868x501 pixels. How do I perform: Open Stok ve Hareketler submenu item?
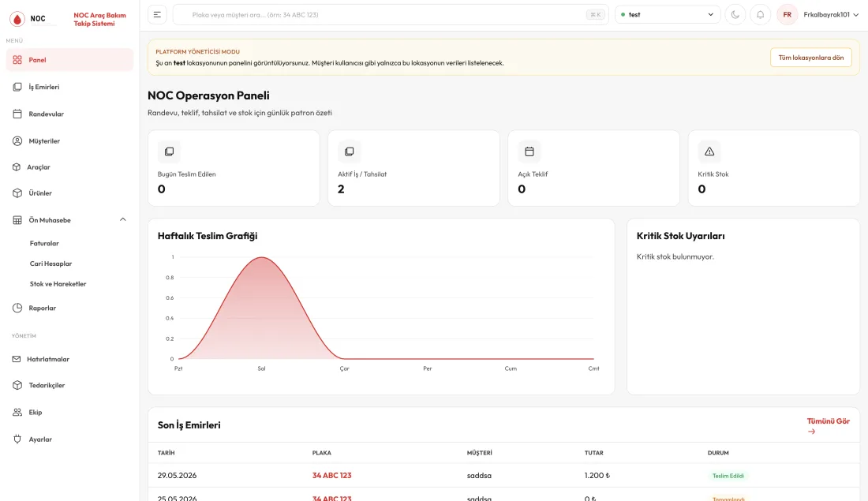pos(58,284)
